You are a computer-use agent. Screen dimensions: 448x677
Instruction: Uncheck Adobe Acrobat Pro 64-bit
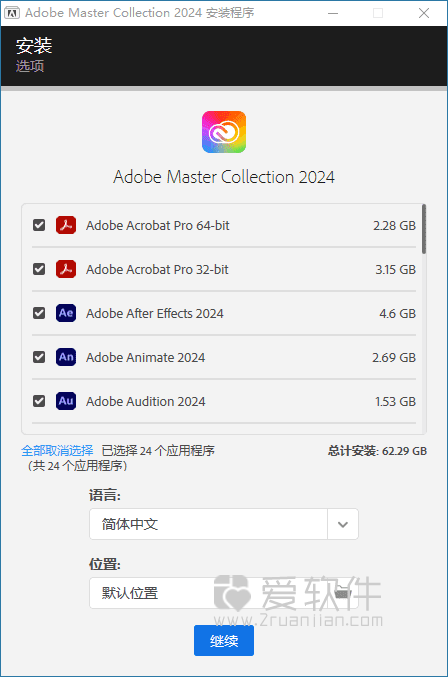point(39,225)
